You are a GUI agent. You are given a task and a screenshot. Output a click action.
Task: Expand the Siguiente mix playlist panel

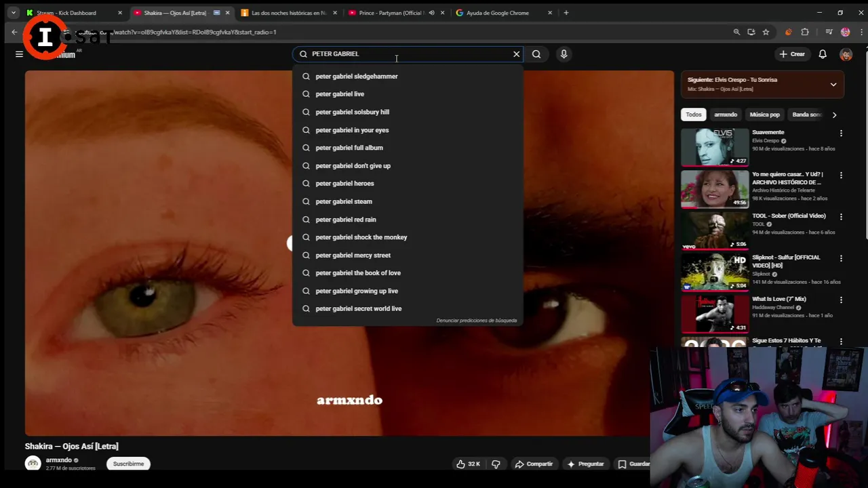(x=833, y=85)
